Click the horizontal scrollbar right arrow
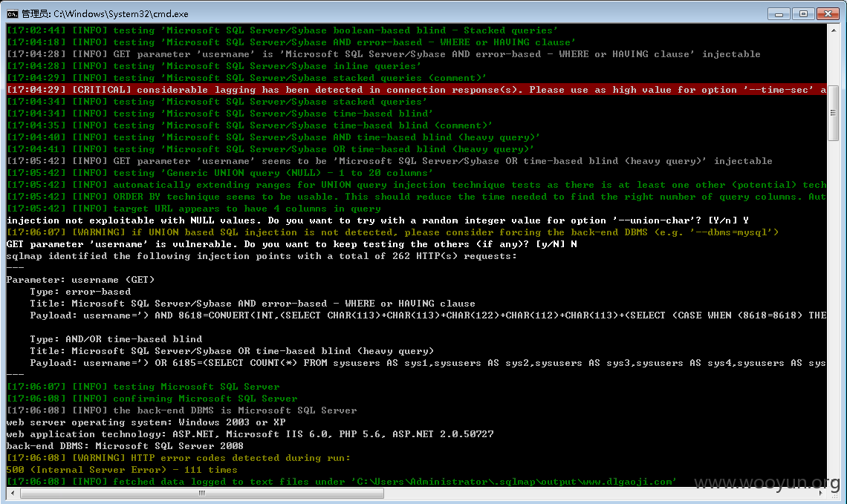Viewport: 847px width, 504px height. tap(821, 493)
